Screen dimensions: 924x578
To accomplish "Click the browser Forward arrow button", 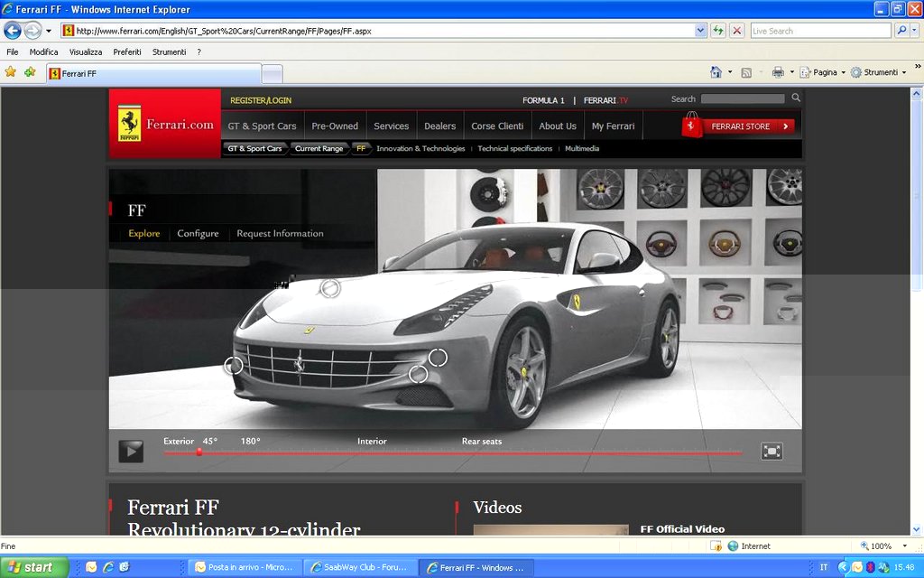I will click(33, 30).
